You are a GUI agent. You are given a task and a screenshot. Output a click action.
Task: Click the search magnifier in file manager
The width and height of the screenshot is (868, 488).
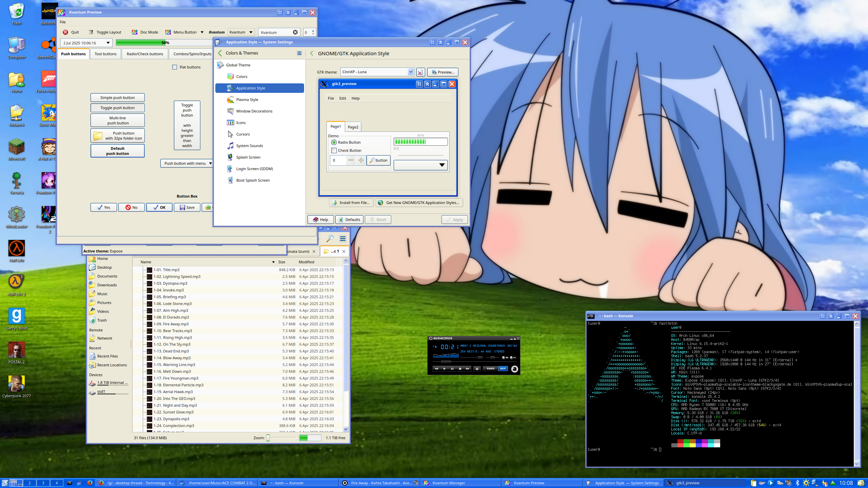point(330,239)
